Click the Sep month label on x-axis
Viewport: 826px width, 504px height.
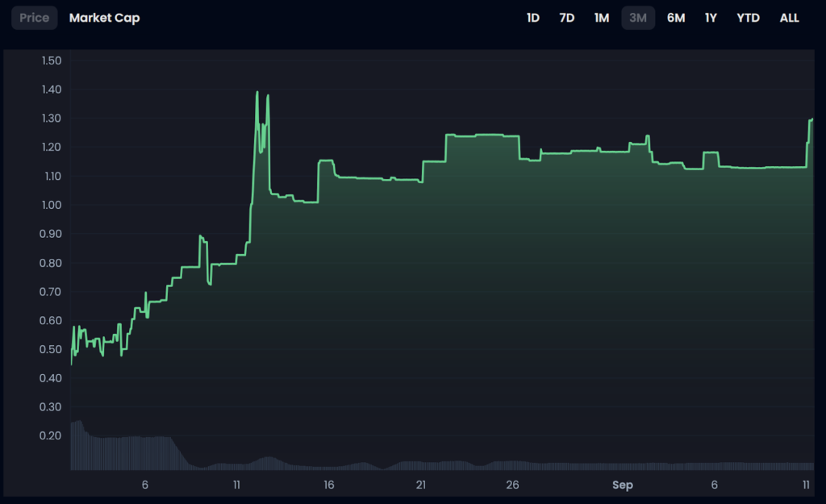623,485
